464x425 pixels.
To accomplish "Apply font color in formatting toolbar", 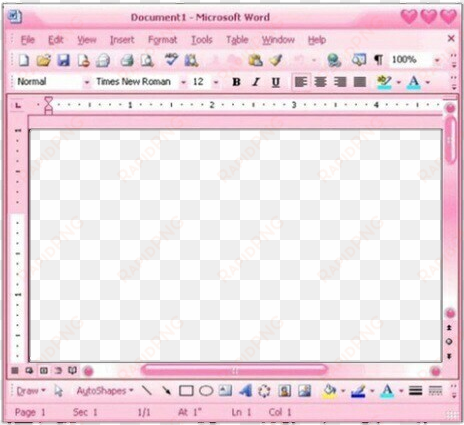I will click(x=413, y=82).
